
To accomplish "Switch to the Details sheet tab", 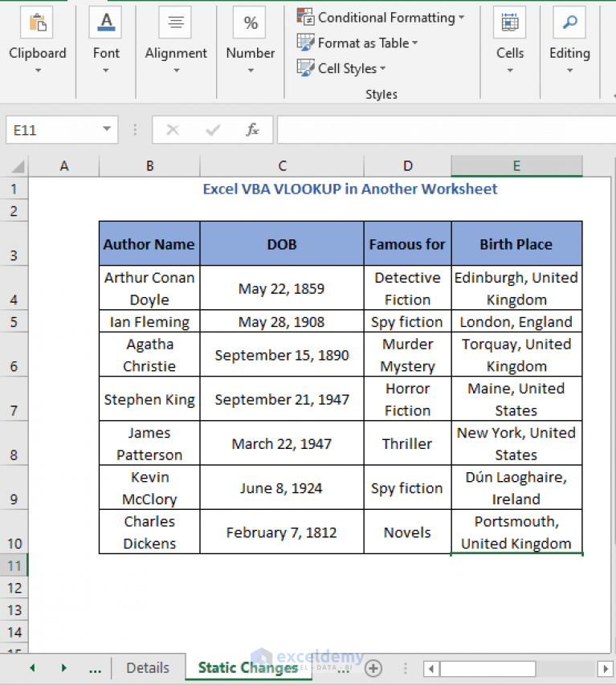I will pyautogui.click(x=148, y=668).
